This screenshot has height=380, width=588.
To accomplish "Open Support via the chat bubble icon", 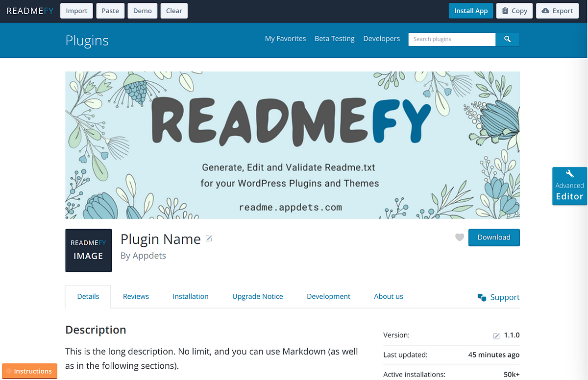I will click(x=482, y=297).
